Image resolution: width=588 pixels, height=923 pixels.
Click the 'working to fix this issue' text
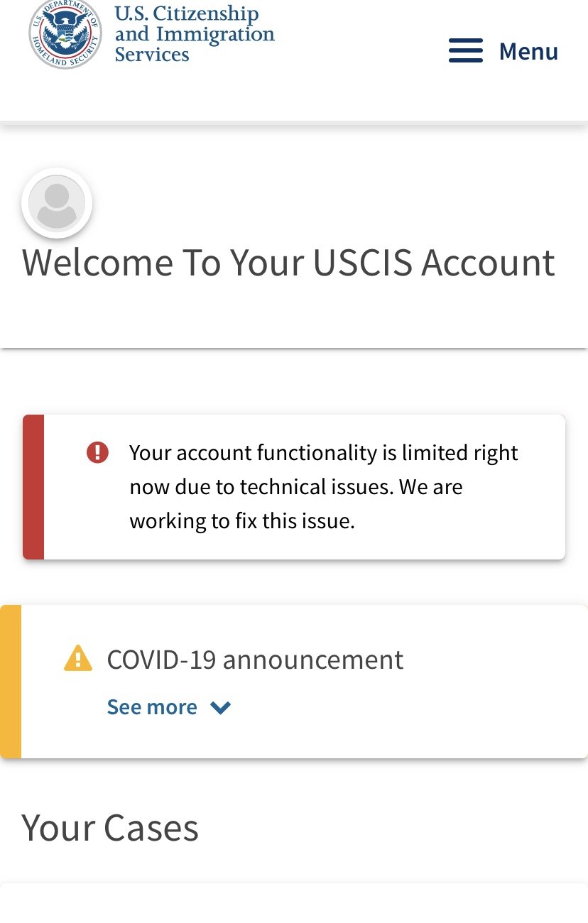(x=241, y=521)
